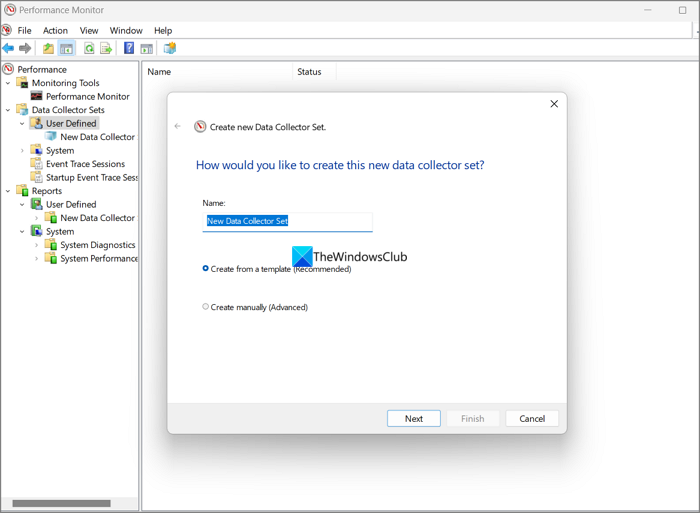
Task: Select System Diagnostics in tree
Action: [98, 245]
